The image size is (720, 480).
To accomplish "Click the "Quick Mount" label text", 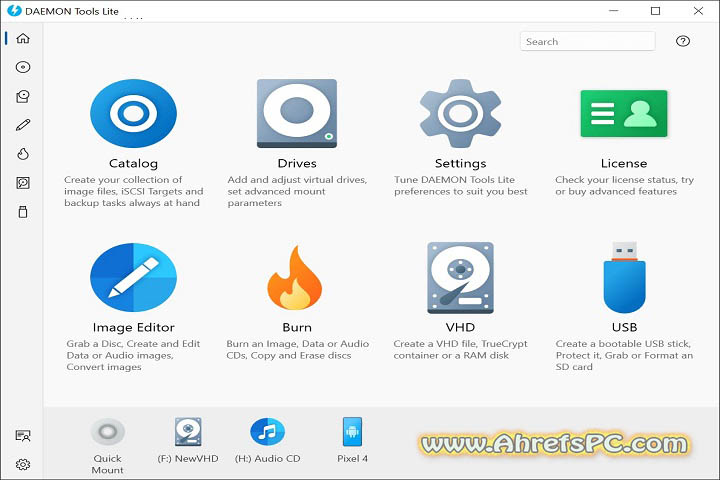I will [107, 464].
